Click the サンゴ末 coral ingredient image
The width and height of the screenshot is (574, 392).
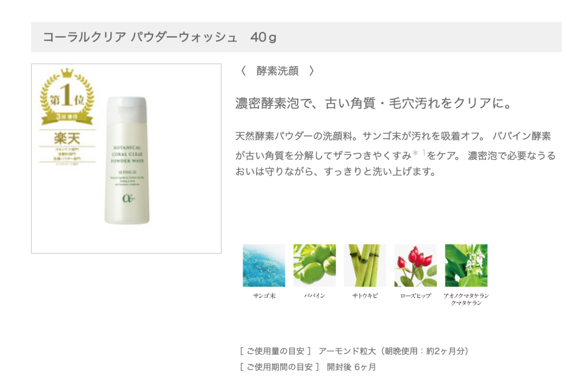[x=264, y=266]
